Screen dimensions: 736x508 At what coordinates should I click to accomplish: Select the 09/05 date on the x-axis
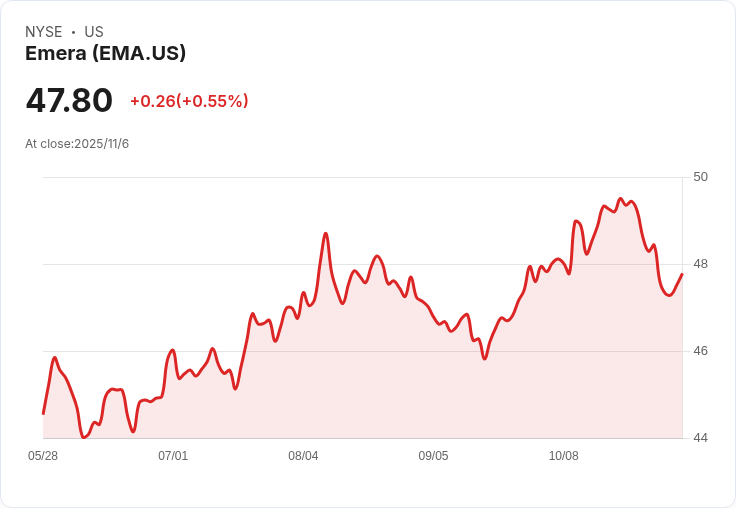click(433, 456)
